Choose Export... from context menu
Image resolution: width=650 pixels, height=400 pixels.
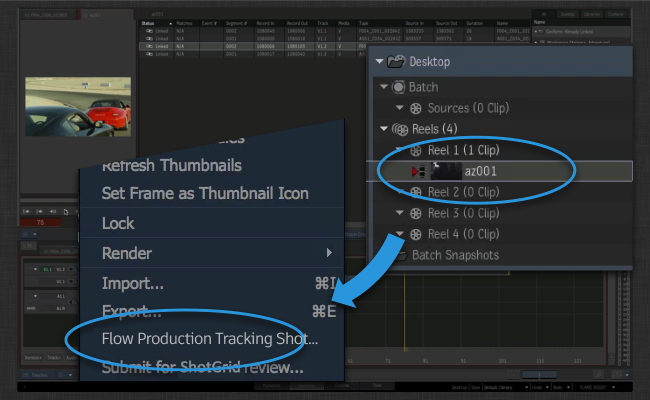point(131,311)
